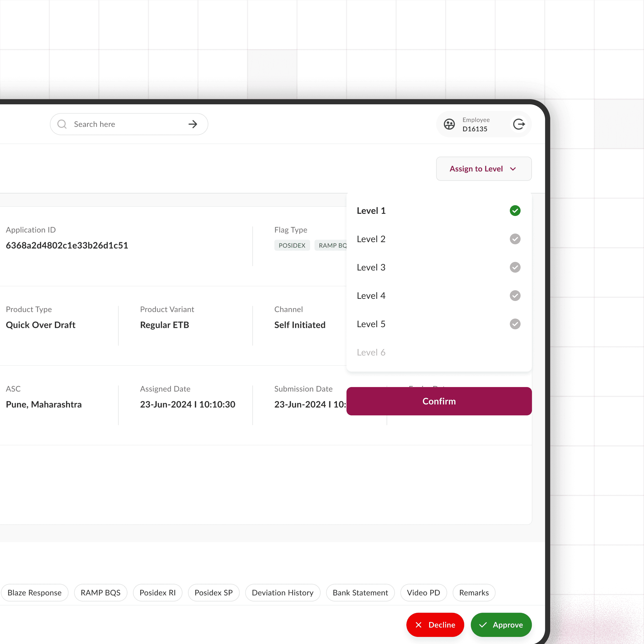
Task: Click the Level 1 green checkmark
Action: coord(515,210)
